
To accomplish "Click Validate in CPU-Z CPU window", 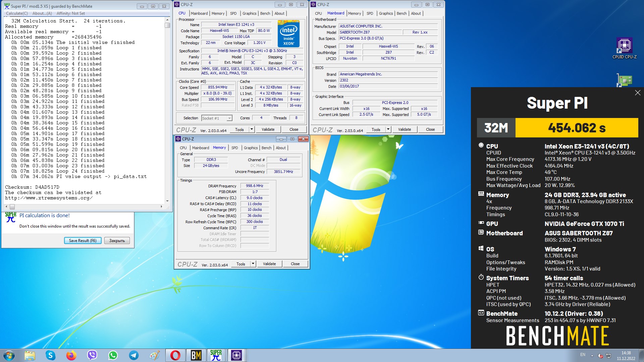I will click(268, 129).
